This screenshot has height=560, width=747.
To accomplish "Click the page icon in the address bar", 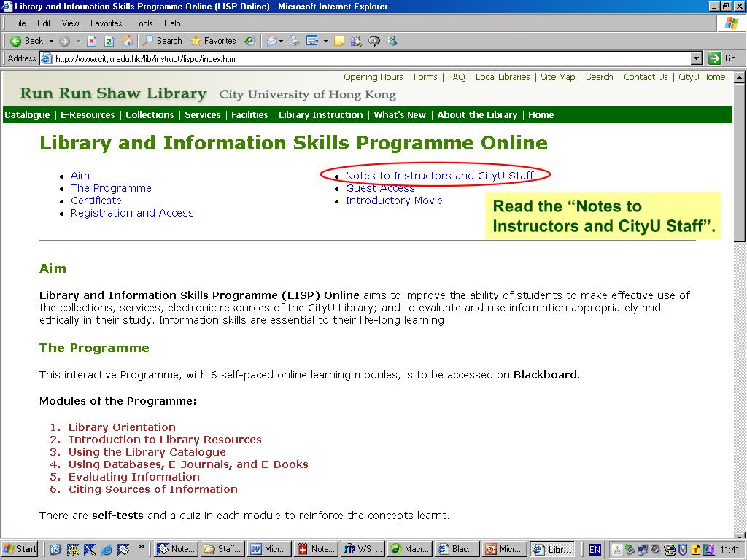I will pyautogui.click(x=46, y=59).
